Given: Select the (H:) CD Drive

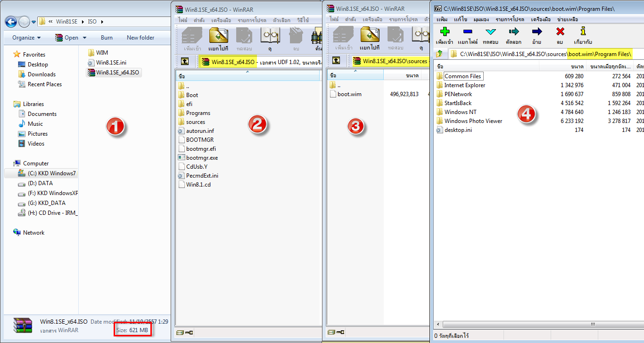Looking at the screenshot, I should pos(52,212).
